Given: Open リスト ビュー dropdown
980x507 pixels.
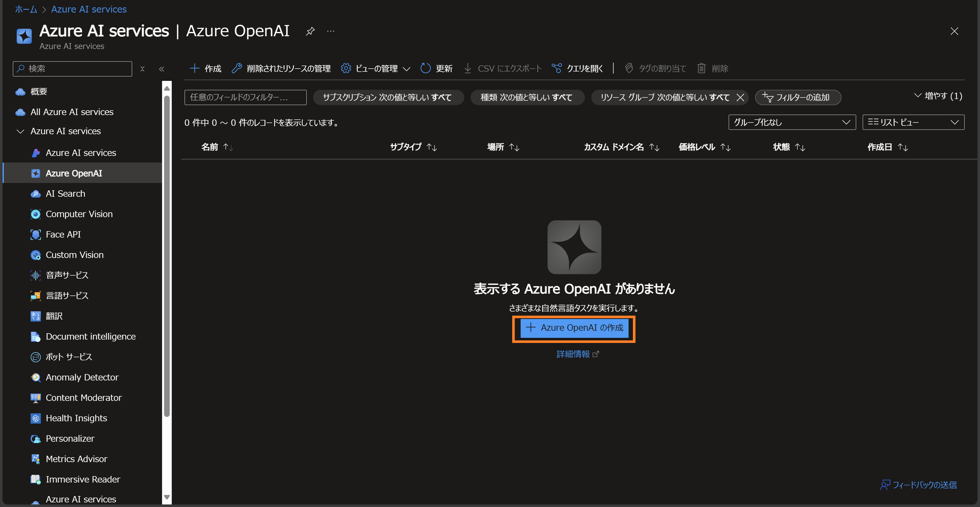Looking at the screenshot, I should click(x=913, y=122).
